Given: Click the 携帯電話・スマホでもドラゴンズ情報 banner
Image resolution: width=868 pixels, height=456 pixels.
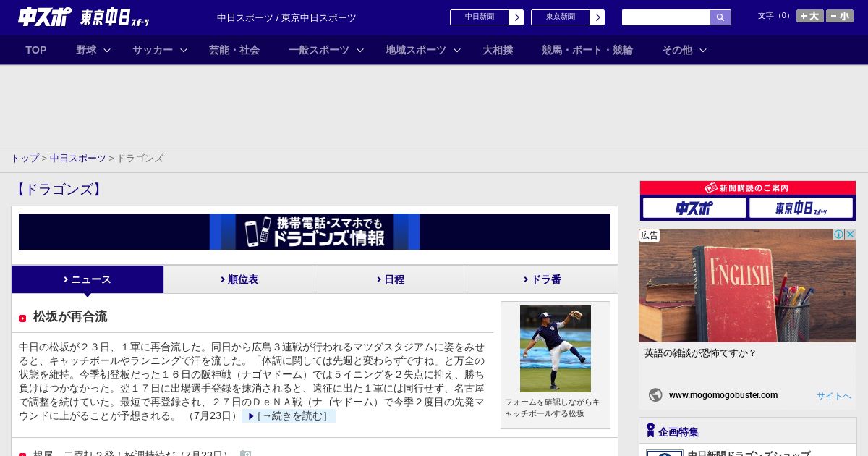Looking at the screenshot, I should pyautogui.click(x=315, y=232).
